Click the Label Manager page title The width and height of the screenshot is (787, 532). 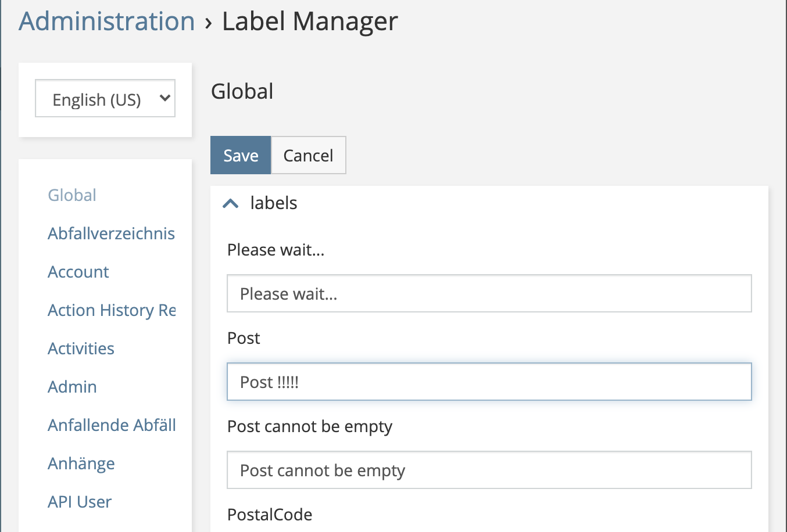310,21
